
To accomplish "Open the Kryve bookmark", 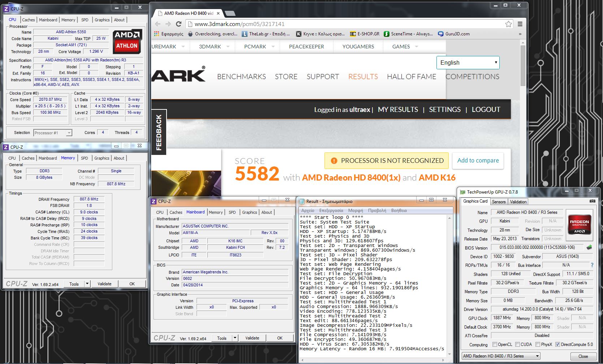I will point(320,34).
